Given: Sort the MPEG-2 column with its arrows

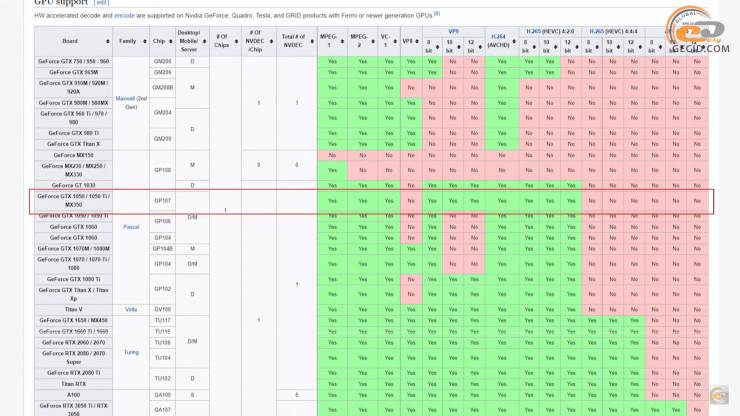Looking at the screenshot, I should click(373, 42).
